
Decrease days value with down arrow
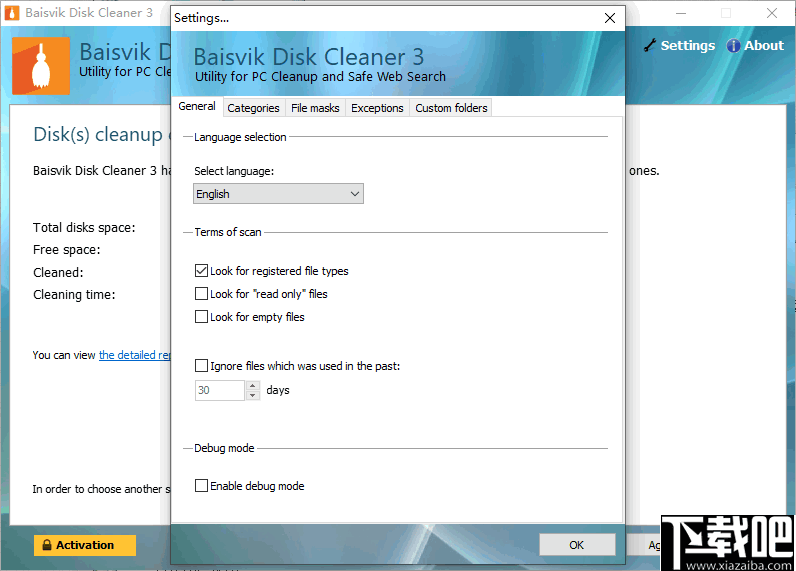point(253,395)
